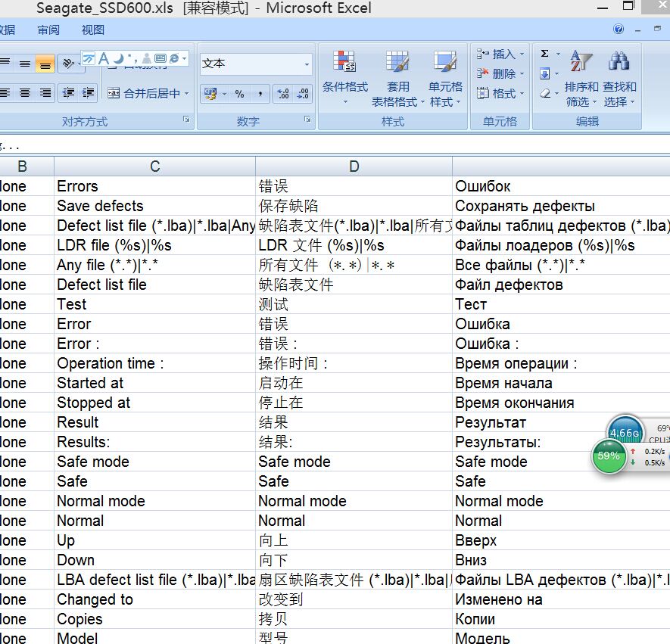Select cell containing '向上'

(354, 540)
